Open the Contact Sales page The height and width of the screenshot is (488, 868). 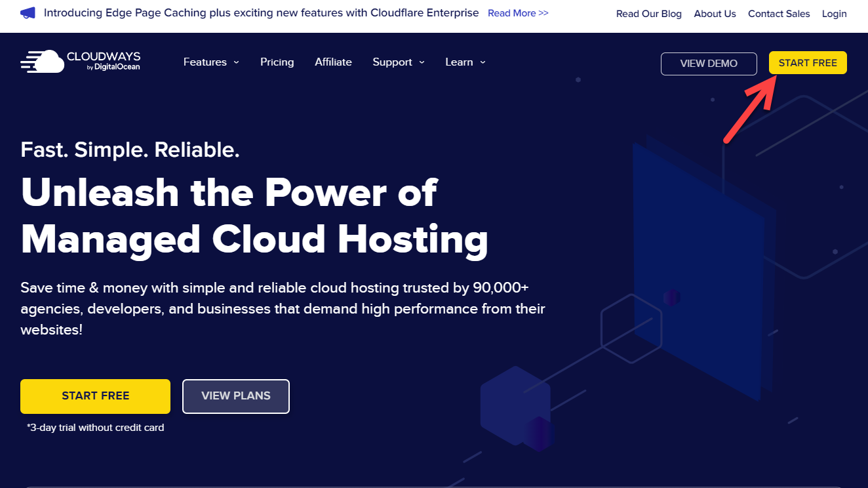tap(779, 13)
